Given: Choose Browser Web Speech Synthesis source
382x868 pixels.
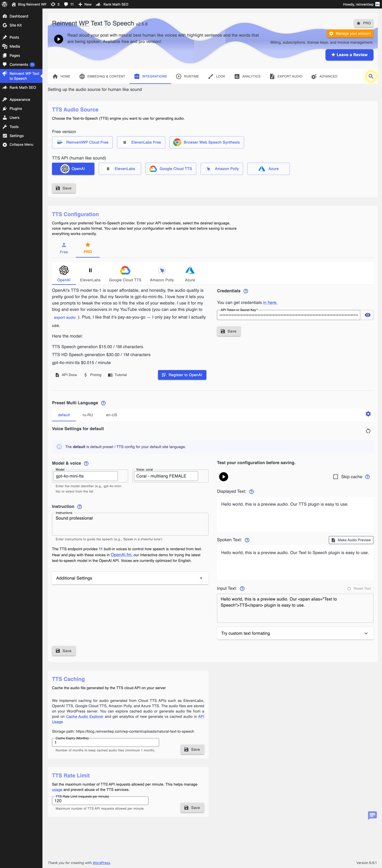Looking at the screenshot, I should coord(207,142).
